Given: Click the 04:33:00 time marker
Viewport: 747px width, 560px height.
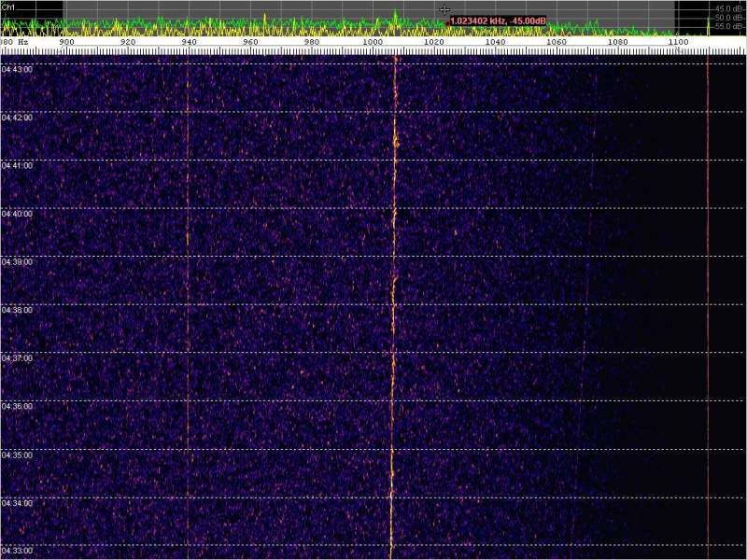Looking at the screenshot, I should [16, 552].
